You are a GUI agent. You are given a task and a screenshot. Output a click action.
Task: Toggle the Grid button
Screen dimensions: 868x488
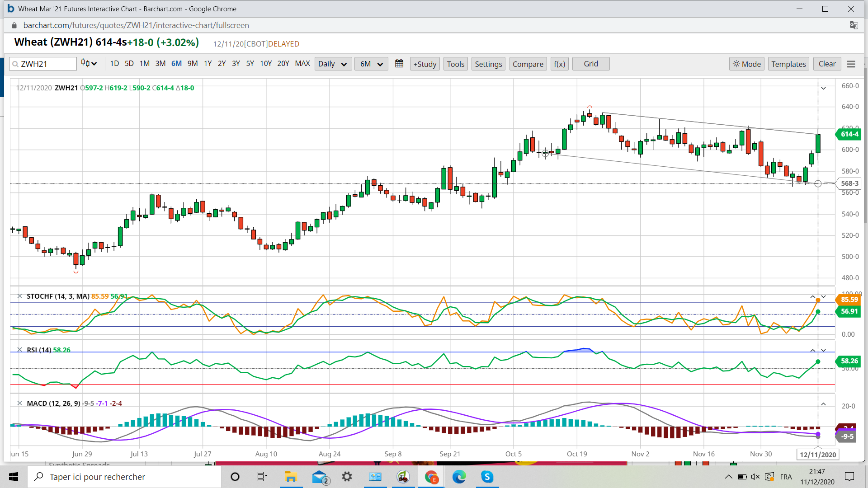(x=590, y=64)
